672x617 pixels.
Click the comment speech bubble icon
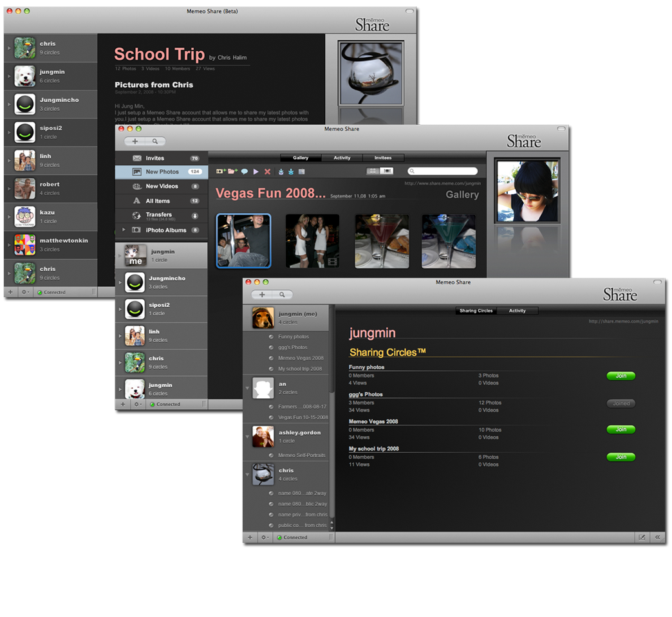(x=245, y=172)
